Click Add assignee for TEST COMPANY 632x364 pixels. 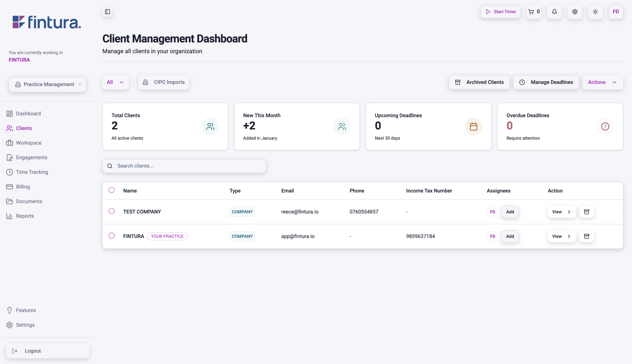510,212
